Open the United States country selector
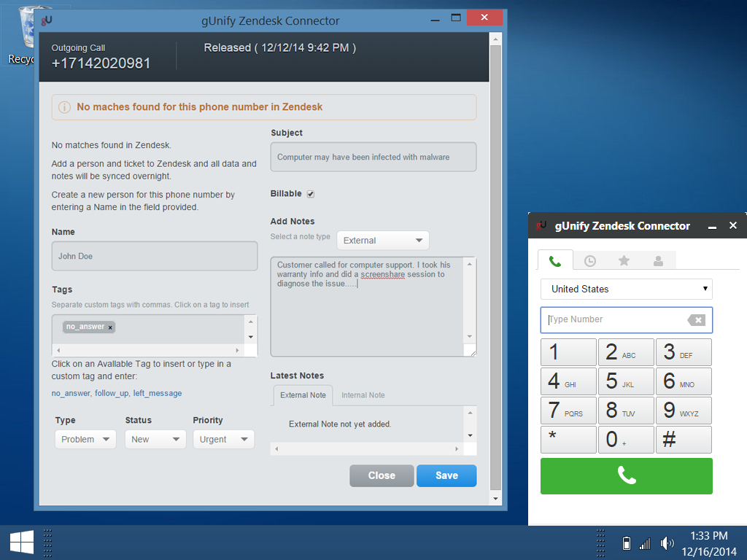Screen dimensions: 747x560 coord(626,289)
